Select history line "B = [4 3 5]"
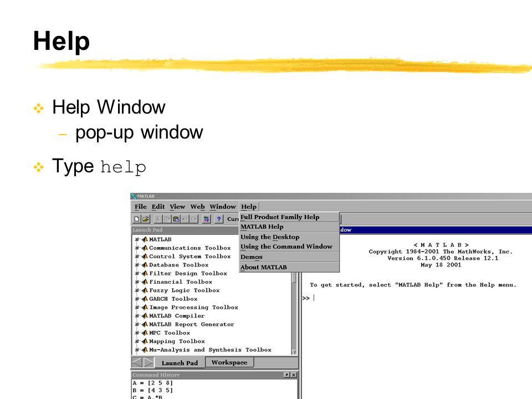Image resolution: width=532 pixels, height=399 pixels. click(153, 390)
